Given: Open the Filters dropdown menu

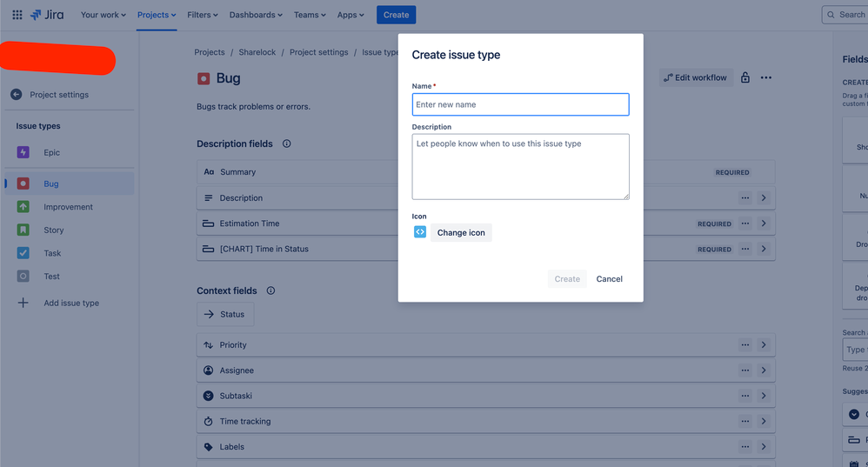Looking at the screenshot, I should (x=203, y=15).
